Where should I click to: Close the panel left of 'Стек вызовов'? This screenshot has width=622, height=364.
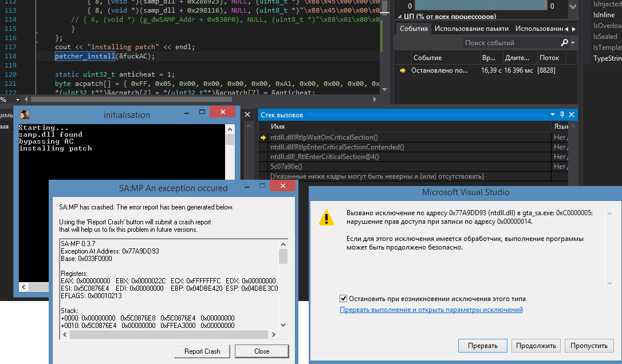(x=247, y=114)
